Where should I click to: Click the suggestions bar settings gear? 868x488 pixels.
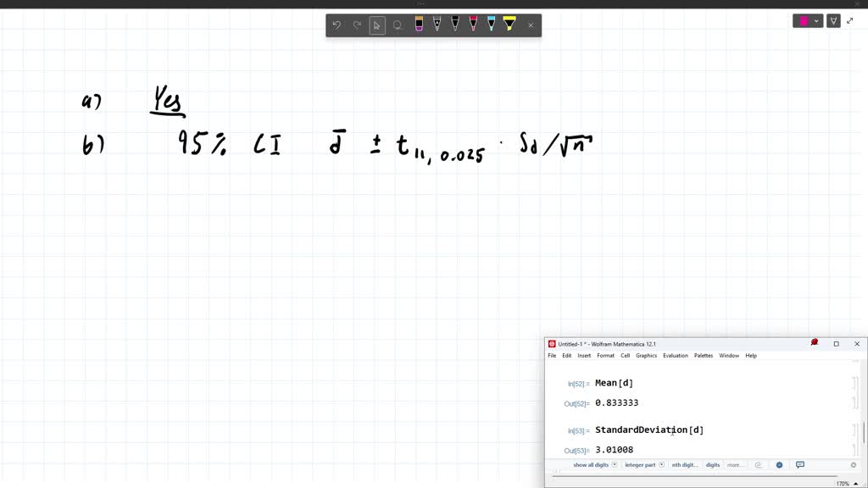click(x=779, y=465)
